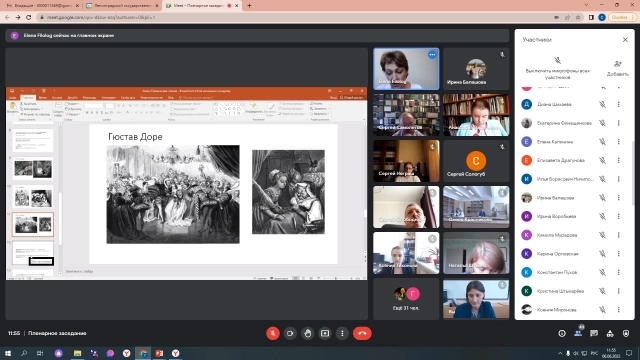Click the Elena Filolog presenting banner
The image size is (640, 360).
pyautogui.click(x=257, y=36)
